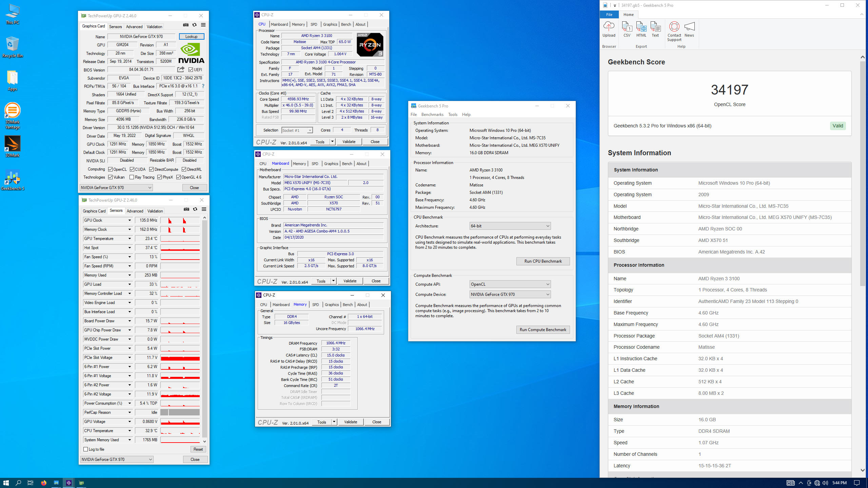This screenshot has width=868, height=488.
Task: Expand the GPU Temperature sensor dropdown
Action: (x=130, y=239)
